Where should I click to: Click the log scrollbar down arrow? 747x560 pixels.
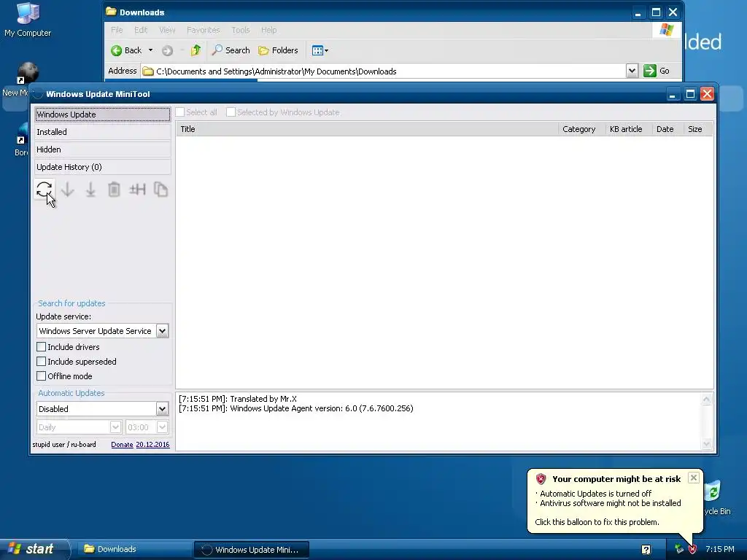pyautogui.click(x=706, y=444)
